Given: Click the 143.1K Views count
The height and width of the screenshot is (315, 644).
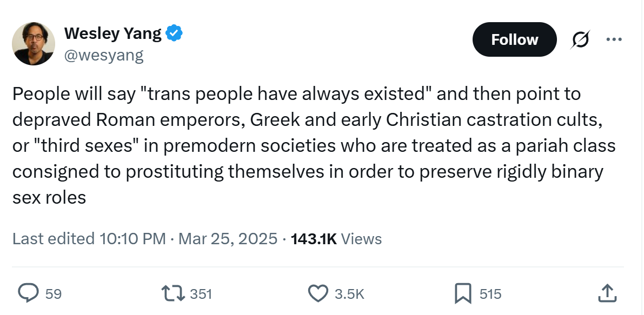Looking at the screenshot, I should tap(336, 239).
